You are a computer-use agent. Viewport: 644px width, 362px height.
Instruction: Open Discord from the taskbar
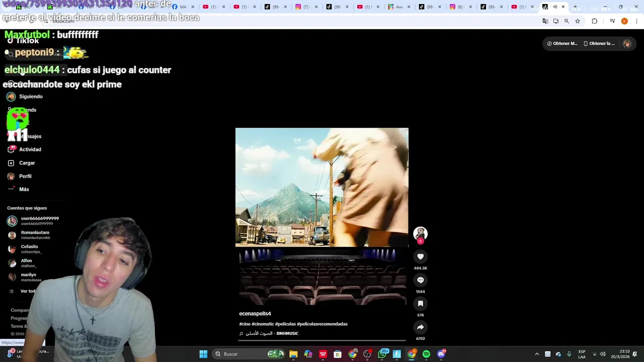441,354
